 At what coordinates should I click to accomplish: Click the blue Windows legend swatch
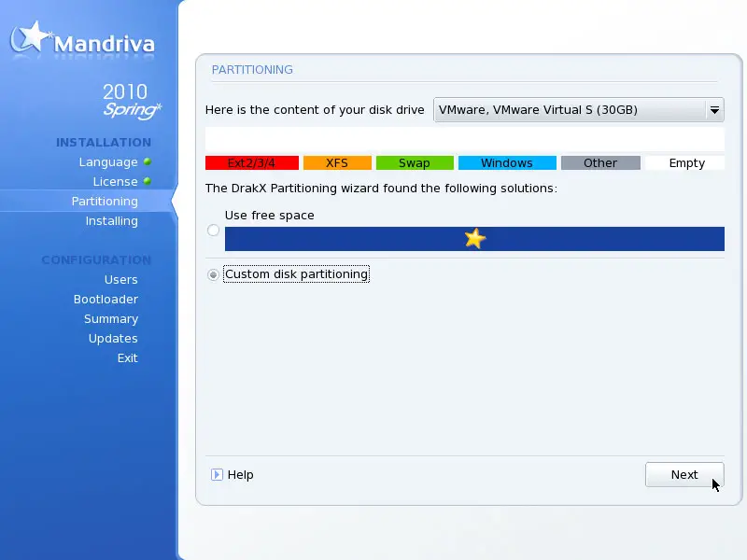click(x=507, y=162)
